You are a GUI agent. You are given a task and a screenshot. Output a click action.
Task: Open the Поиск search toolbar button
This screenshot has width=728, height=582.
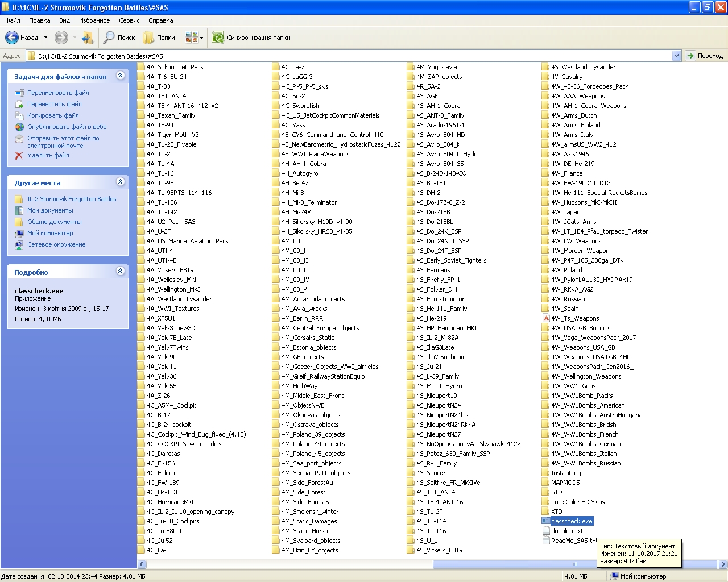pyautogui.click(x=119, y=38)
